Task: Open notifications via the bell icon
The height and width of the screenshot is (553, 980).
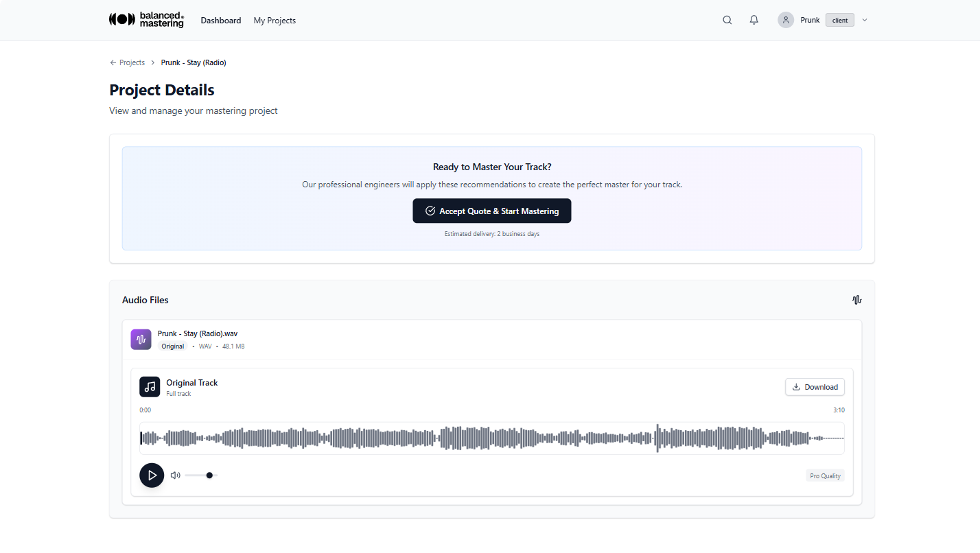Action: pos(754,20)
